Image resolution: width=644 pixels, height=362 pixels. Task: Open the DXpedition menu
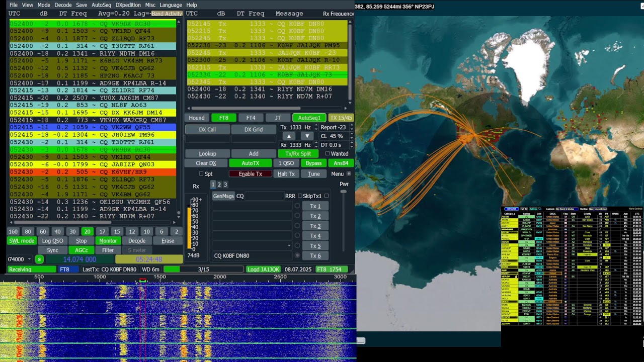pyautogui.click(x=128, y=5)
